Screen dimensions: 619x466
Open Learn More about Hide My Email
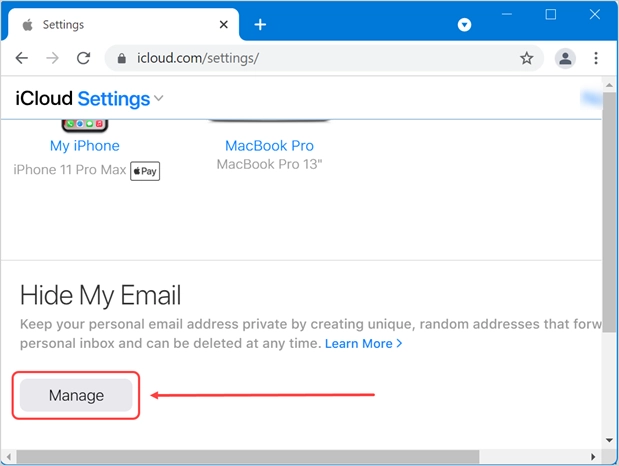(x=363, y=344)
